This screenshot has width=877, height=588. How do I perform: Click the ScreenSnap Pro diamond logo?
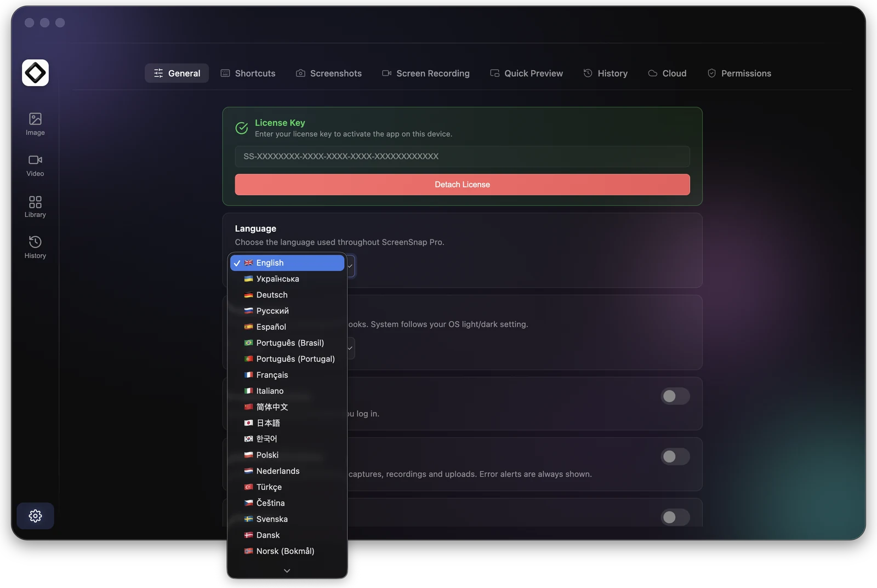coord(35,73)
